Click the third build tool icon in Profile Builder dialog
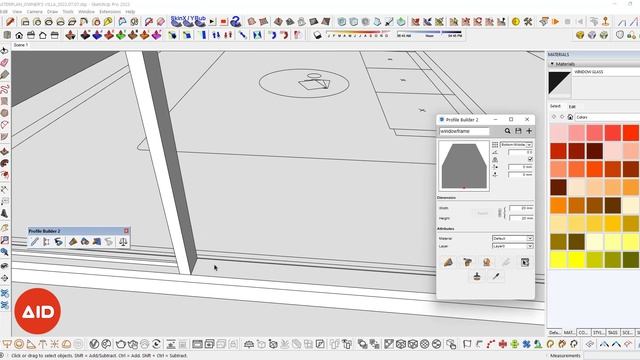640x360 pixels. pyautogui.click(x=487, y=262)
